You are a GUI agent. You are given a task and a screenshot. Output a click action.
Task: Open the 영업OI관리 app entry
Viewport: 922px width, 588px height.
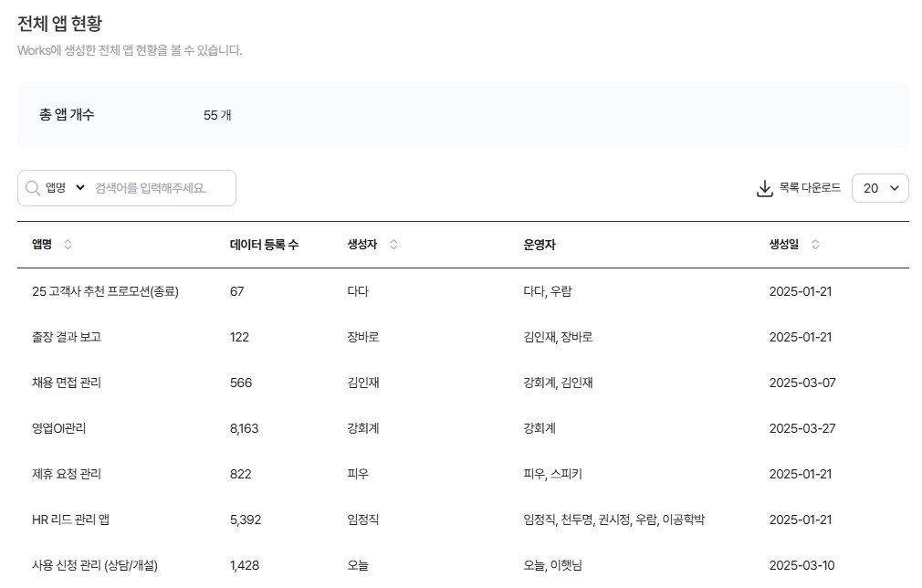(59, 428)
